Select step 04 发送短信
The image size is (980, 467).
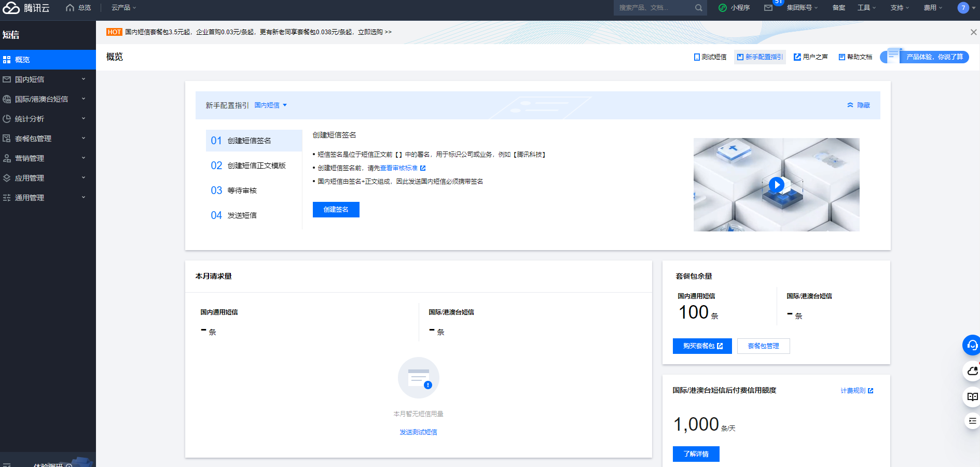tap(254, 215)
